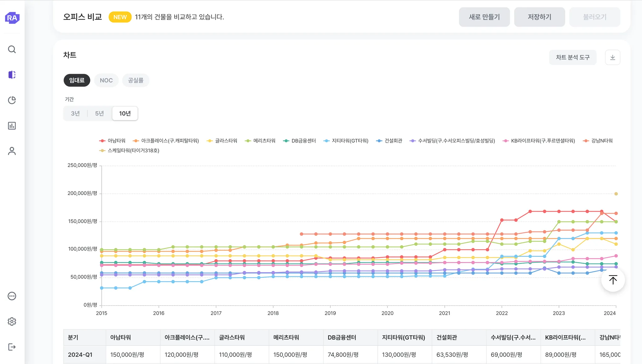The height and width of the screenshot is (364, 642).
Task: Switch to the NOC tab
Action: click(x=106, y=80)
